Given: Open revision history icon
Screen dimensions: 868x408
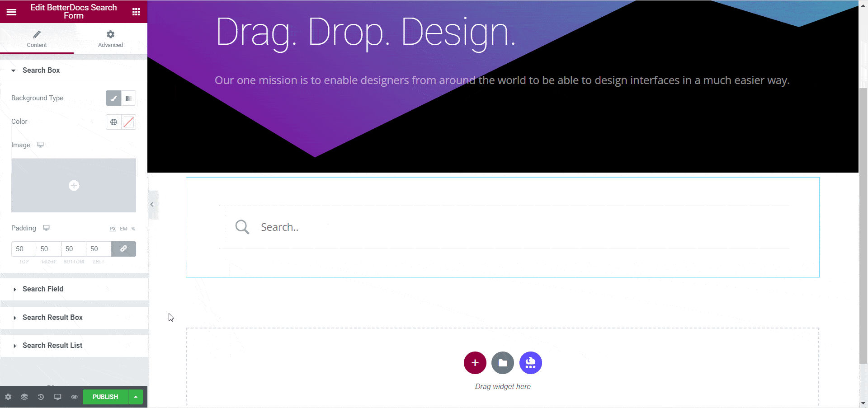Looking at the screenshot, I should 41,397.
